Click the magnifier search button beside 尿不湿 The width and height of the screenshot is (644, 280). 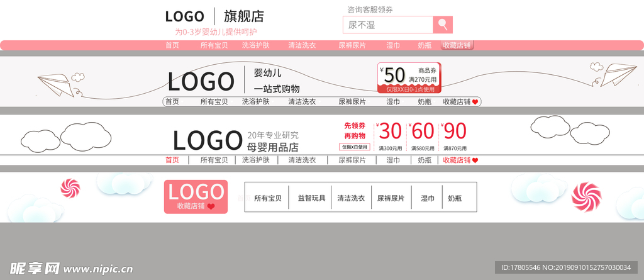pos(443,25)
